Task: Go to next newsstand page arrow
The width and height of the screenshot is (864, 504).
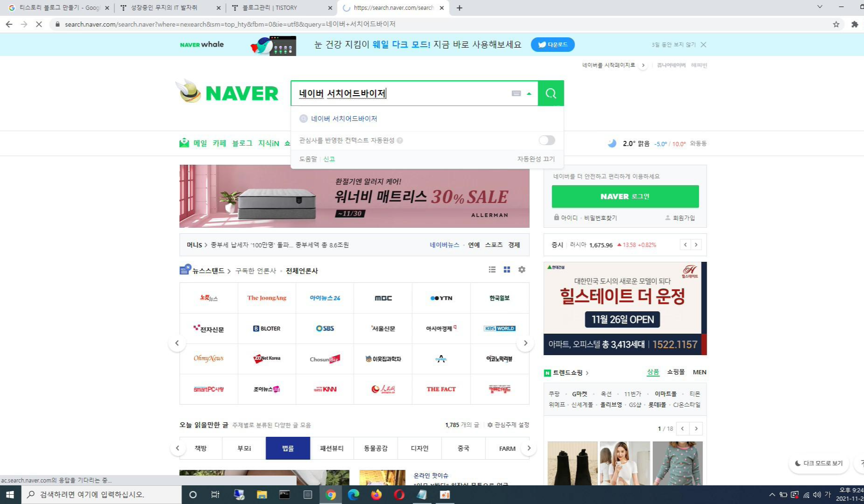Action: [526, 343]
